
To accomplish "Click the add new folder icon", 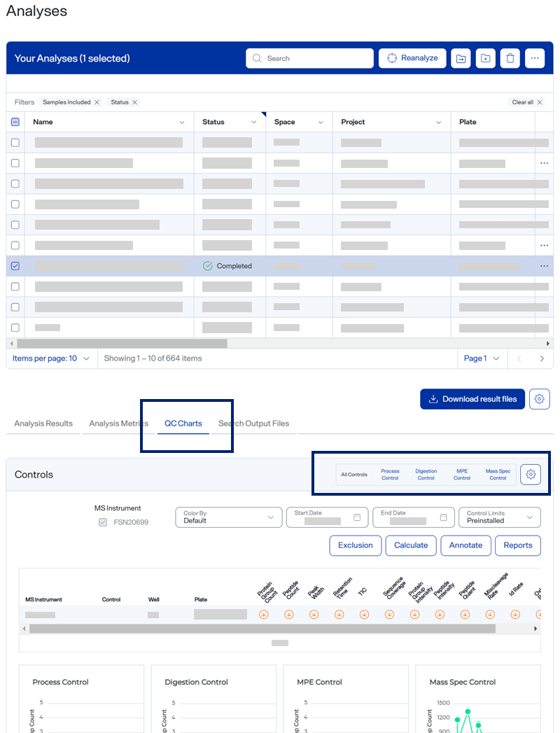I will pyautogui.click(x=485, y=59).
